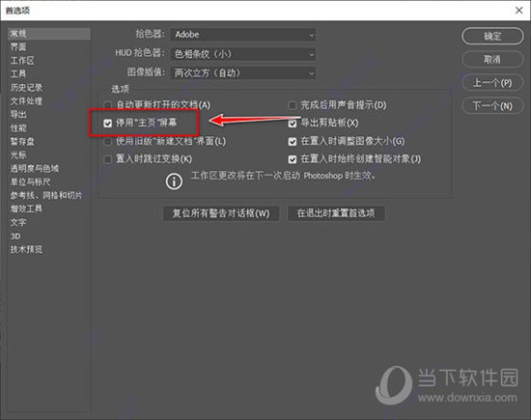Go to next with 下一个(N)
The height and width of the screenshot is (420, 531).
pyautogui.click(x=492, y=106)
